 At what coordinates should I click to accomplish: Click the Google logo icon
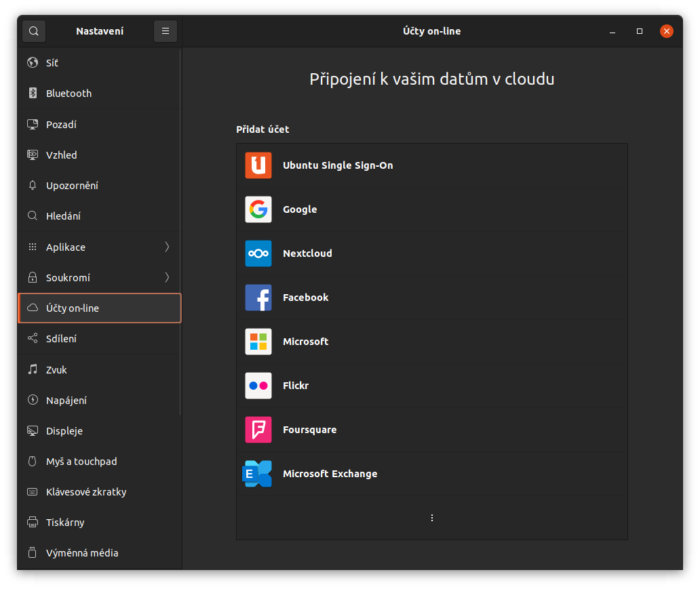point(258,209)
